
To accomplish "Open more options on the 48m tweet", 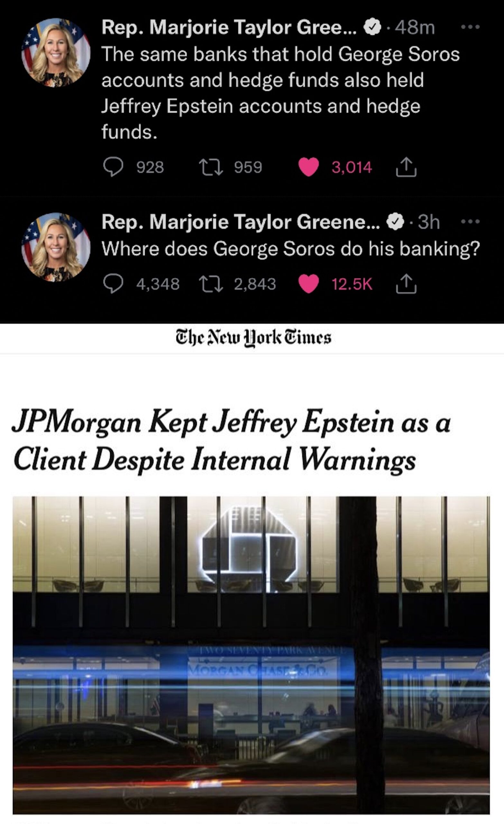I will coord(470,27).
